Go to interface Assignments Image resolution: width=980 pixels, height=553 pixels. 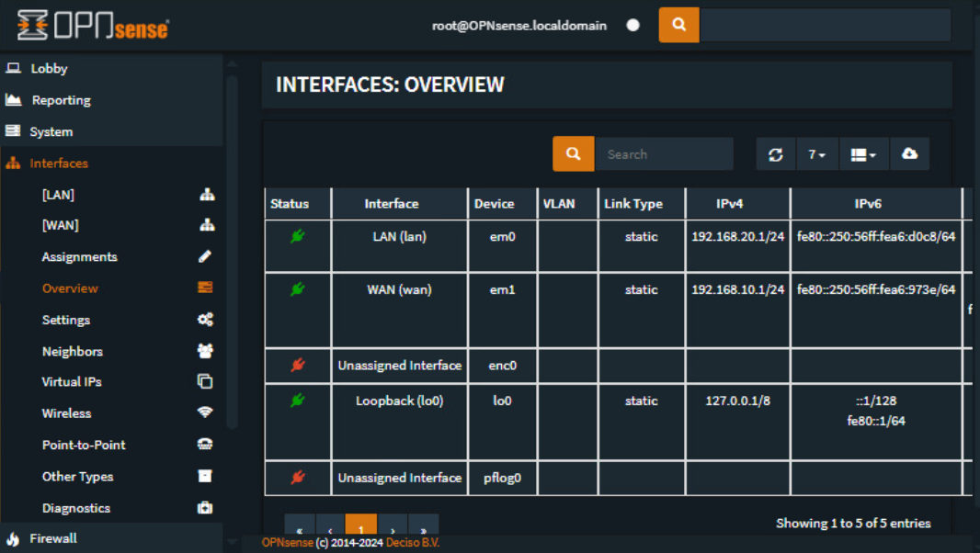pyautogui.click(x=79, y=257)
